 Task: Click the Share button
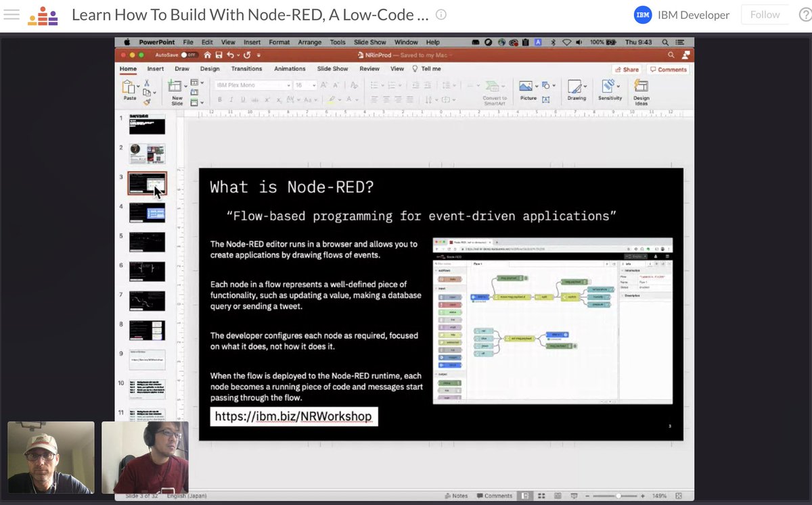click(627, 69)
